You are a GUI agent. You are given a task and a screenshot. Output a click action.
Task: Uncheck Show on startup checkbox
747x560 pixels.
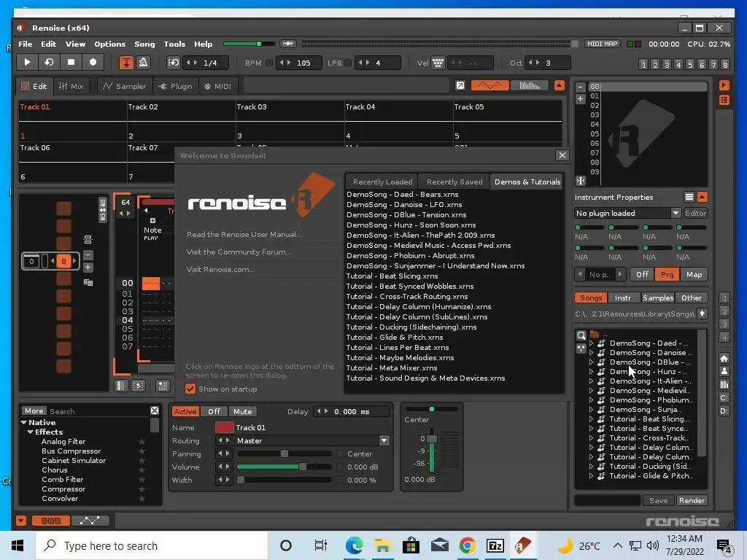(x=190, y=389)
